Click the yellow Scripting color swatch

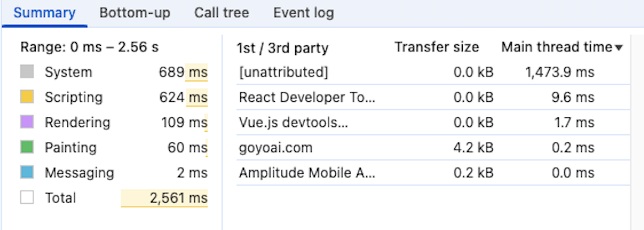(x=27, y=97)
